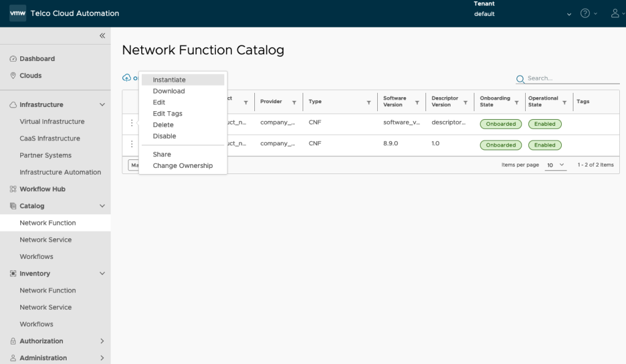626x364 pixels.
Task: Filter the Onboarding State column
Action: [x=516, y=103]
